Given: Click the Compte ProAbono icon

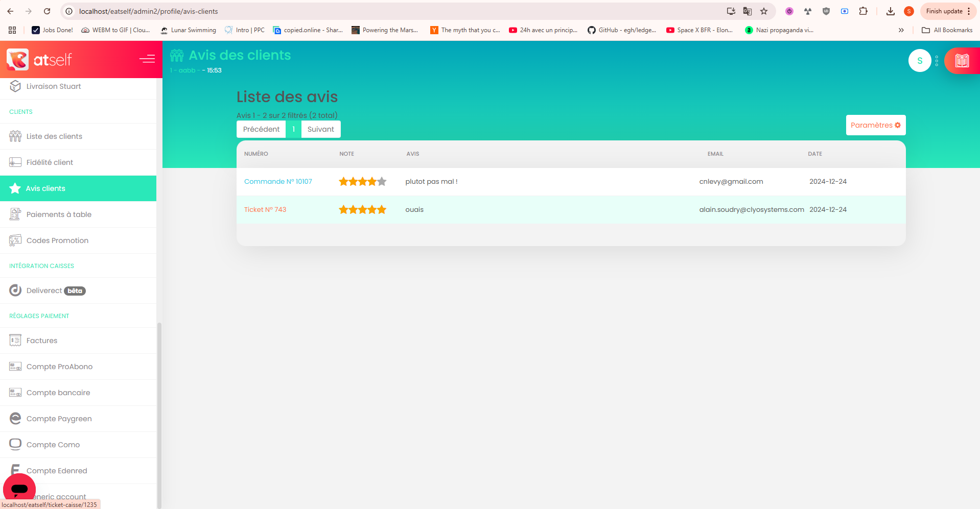Looking at the screenshot, I should (15, 367).
